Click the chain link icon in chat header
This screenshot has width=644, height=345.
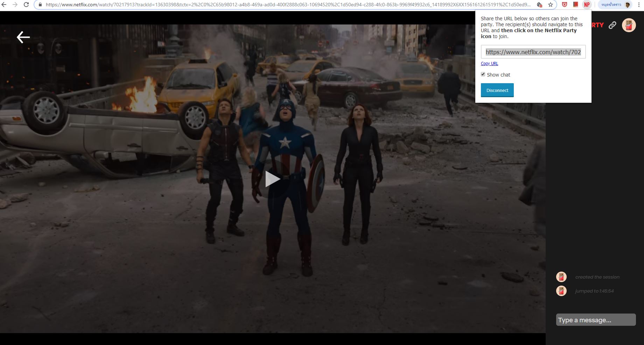[x=612, y=25]
